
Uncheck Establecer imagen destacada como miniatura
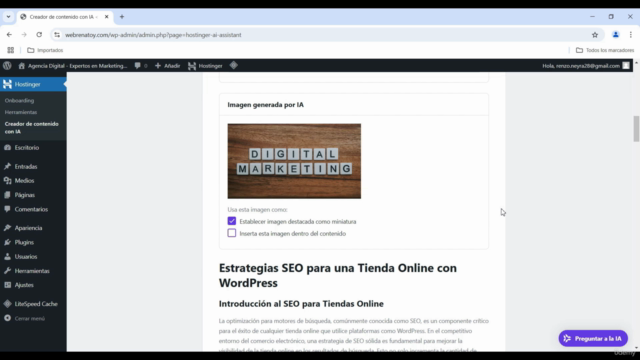tap(231, 221)
